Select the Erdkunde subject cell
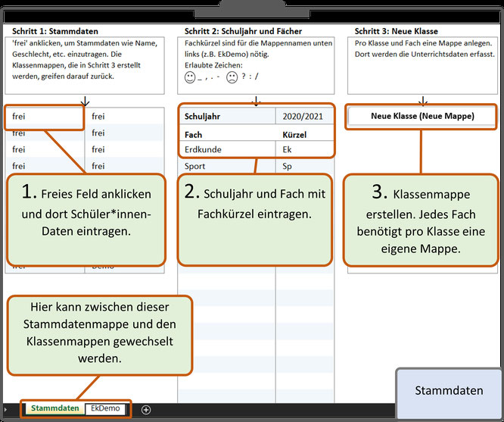The image size is (504, 422). click(227, 149)
